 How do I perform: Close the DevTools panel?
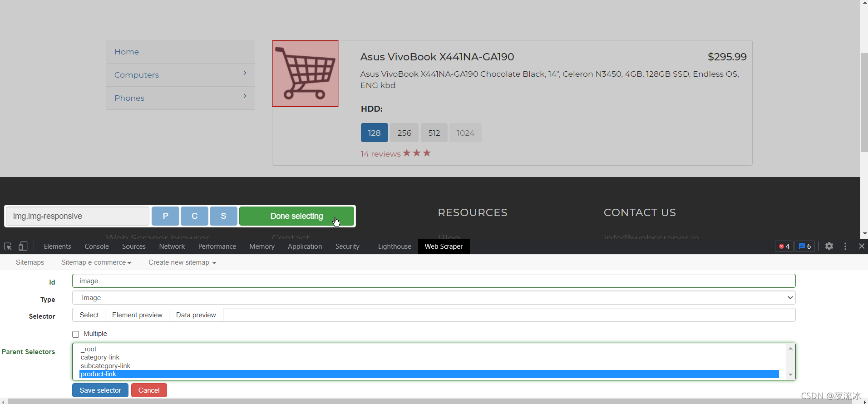862,246
